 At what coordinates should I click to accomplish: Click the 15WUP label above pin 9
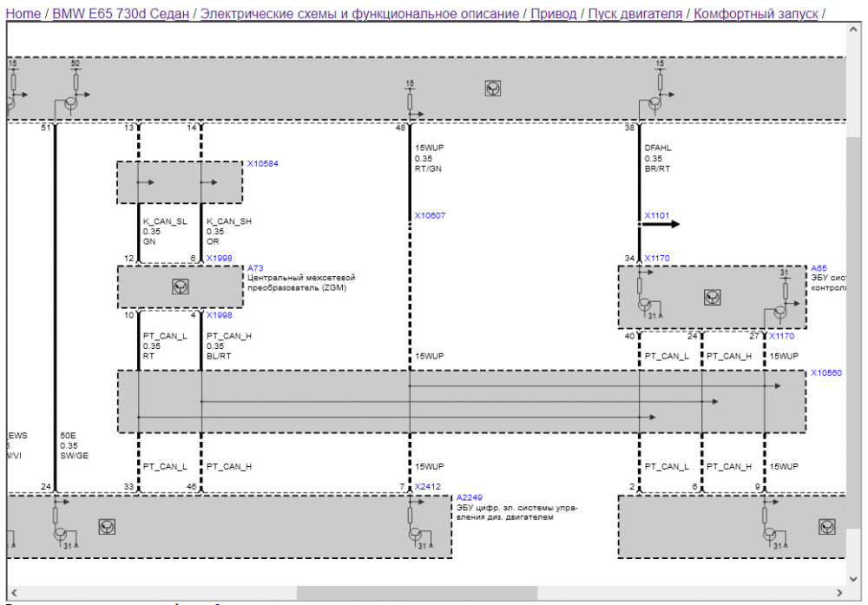pos(784,467)
